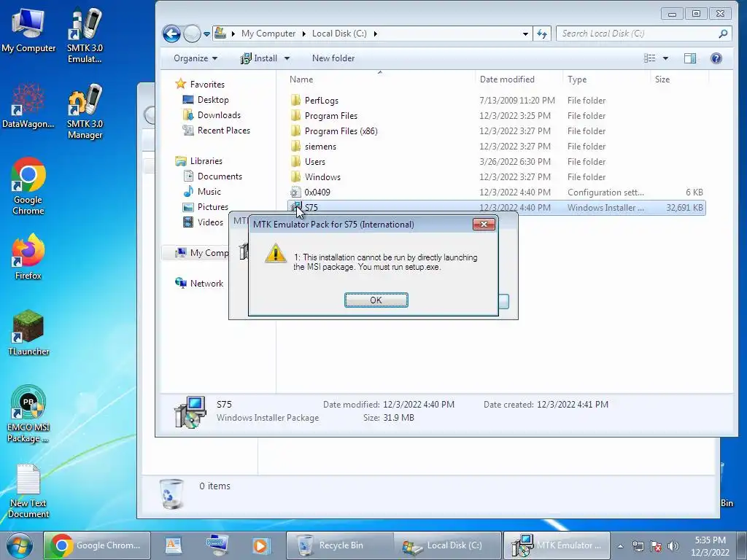This screenshot has height=560, width=747.
Task: Toggle the preview pane icon
Action: tap(690, 58)
